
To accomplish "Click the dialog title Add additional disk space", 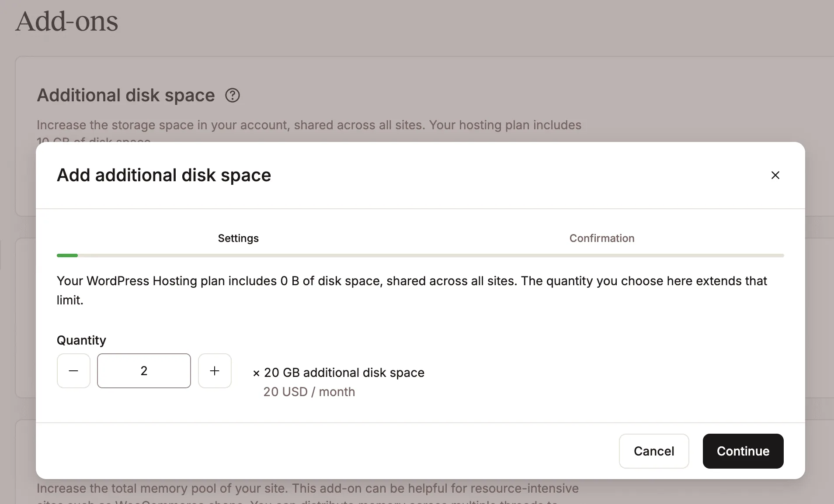I will (x=164, y=175).
